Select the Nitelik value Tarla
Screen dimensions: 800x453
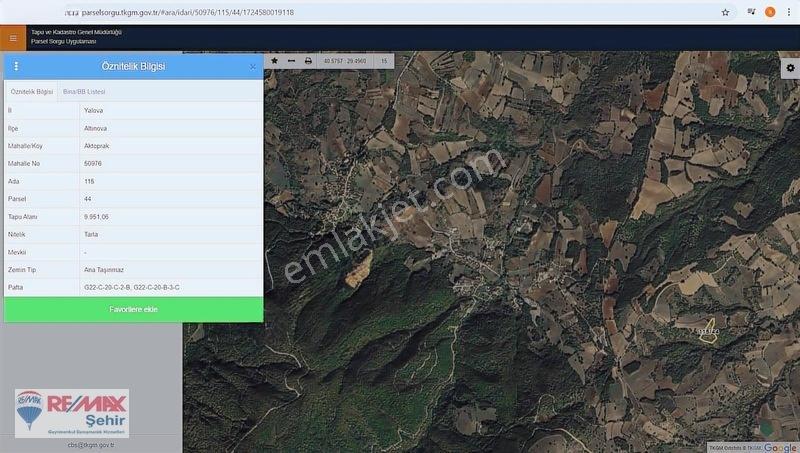91,235
